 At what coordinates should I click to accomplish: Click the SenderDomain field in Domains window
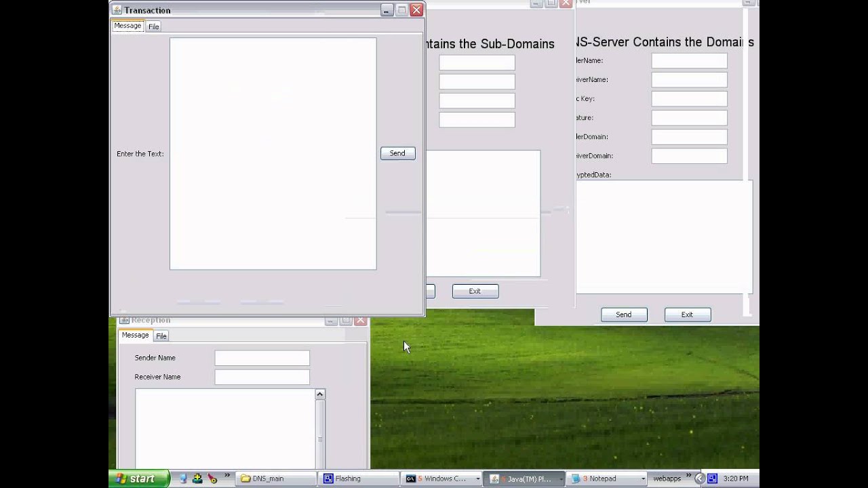tap(689, 137)
